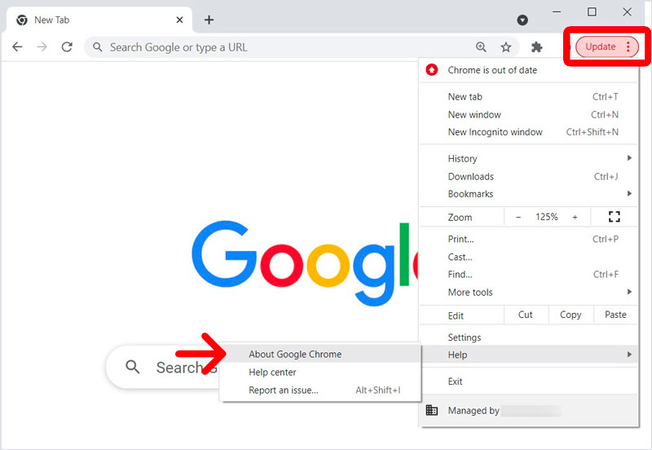Bookmark this page with the star icon
The width and height of the screenshot is (652, 450).
pyautogui.click(x=506, y=47)
